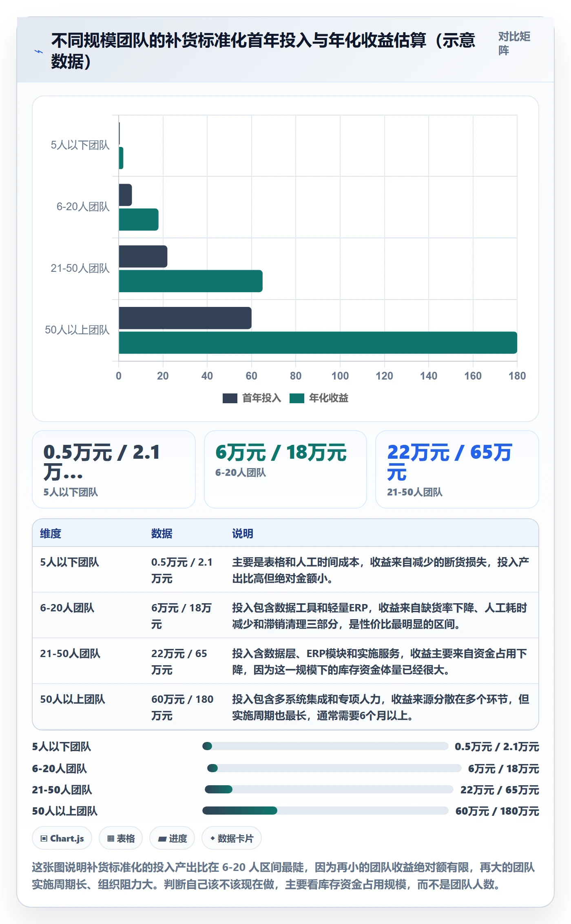Click the 首年投入 bar for 21-50人团队
The image size is (571, 924).
pos(143,256)
